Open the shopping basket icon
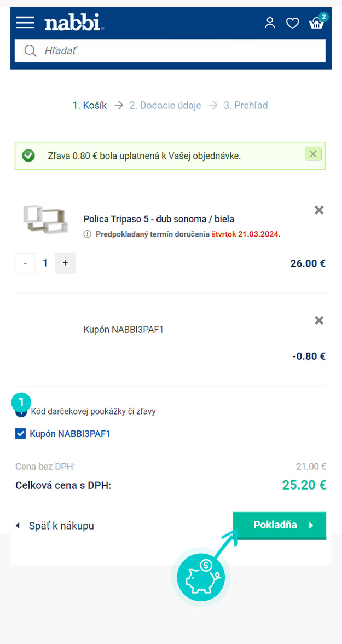This screenshot has width=342, height=644. (316, 24)
